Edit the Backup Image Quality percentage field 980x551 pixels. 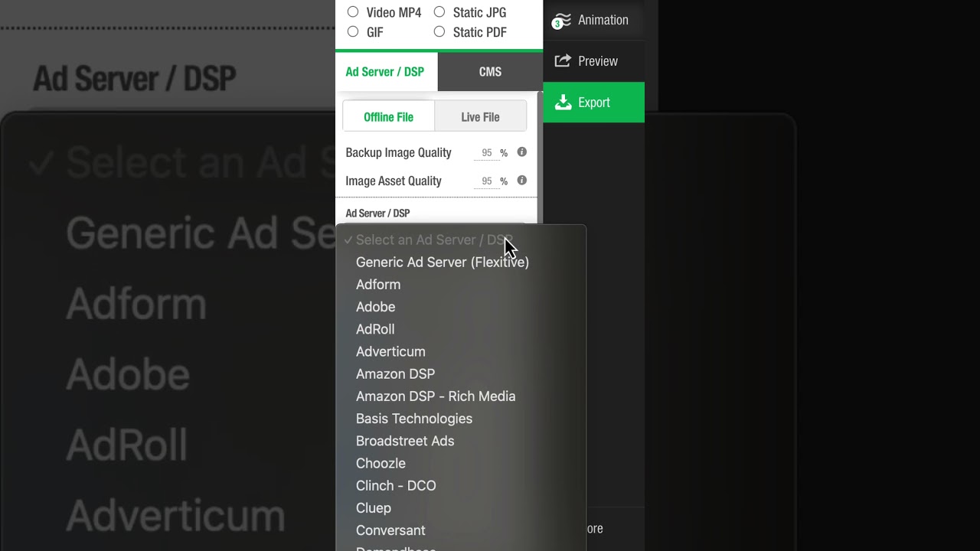(x=486, y=153)
